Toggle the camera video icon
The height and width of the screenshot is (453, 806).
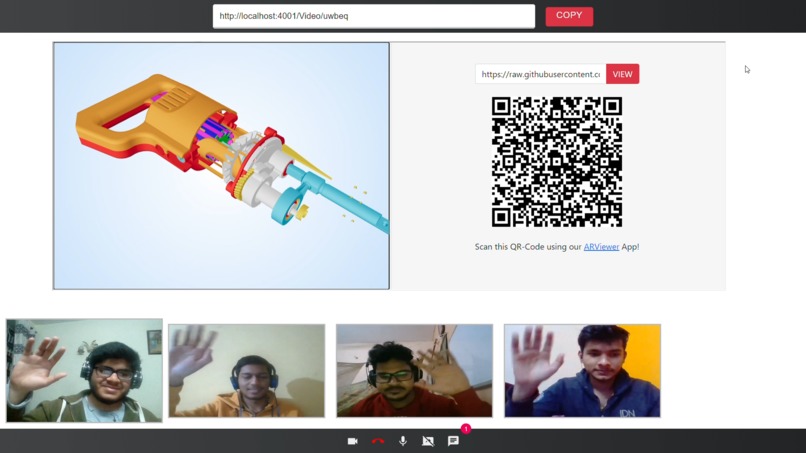[353, 441]
